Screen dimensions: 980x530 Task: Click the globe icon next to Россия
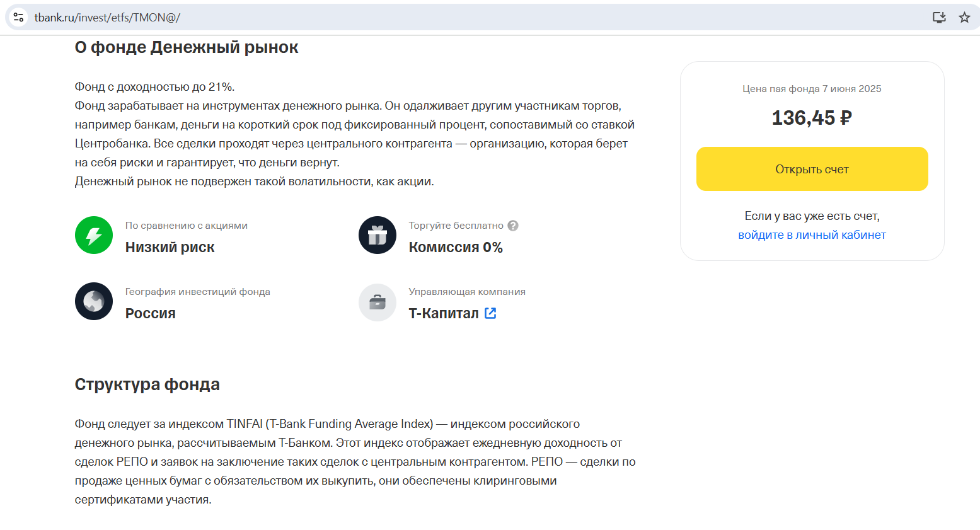coord(94,301)
